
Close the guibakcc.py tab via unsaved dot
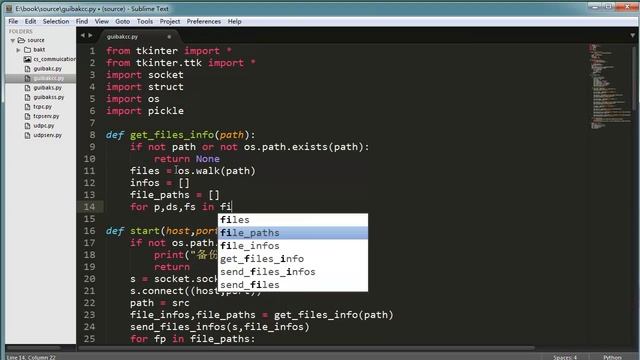pyautogui.click(x=169, y=37)
